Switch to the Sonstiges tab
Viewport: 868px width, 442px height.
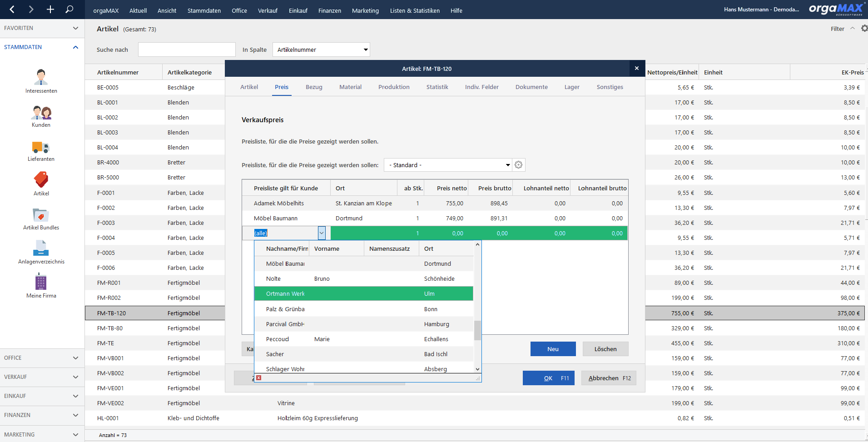(610, 87)
